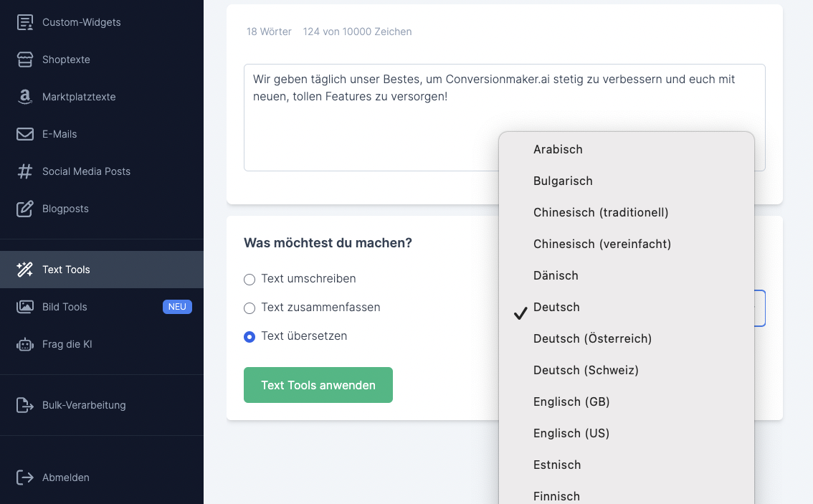
Task: Select Dänisch as the target language
Action: pos(627,276)
